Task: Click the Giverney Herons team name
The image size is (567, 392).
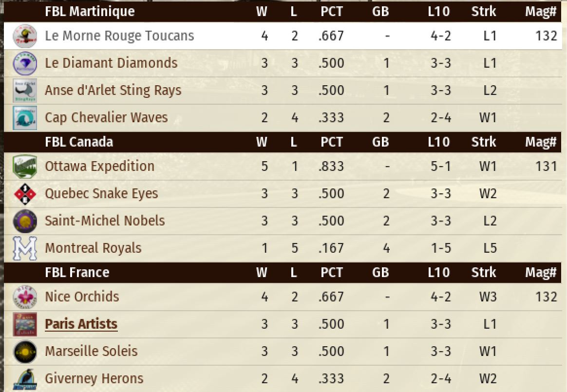Action: tap(94, 379)
